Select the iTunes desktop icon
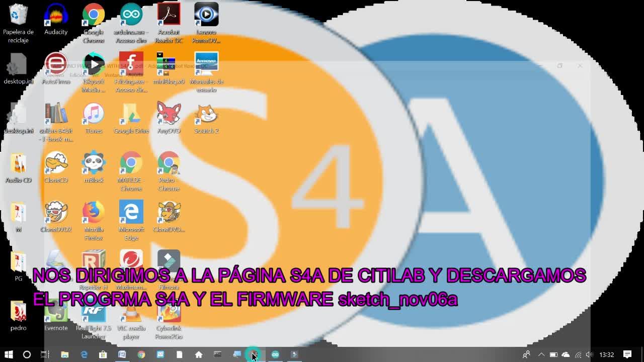The width and height of the screenshot is (644, 362). point(94,118)
